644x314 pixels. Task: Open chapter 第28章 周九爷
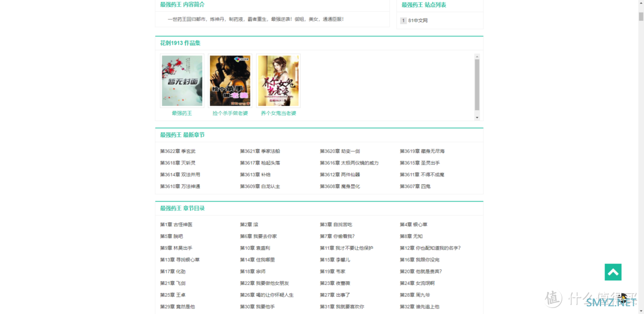point(415,295)
